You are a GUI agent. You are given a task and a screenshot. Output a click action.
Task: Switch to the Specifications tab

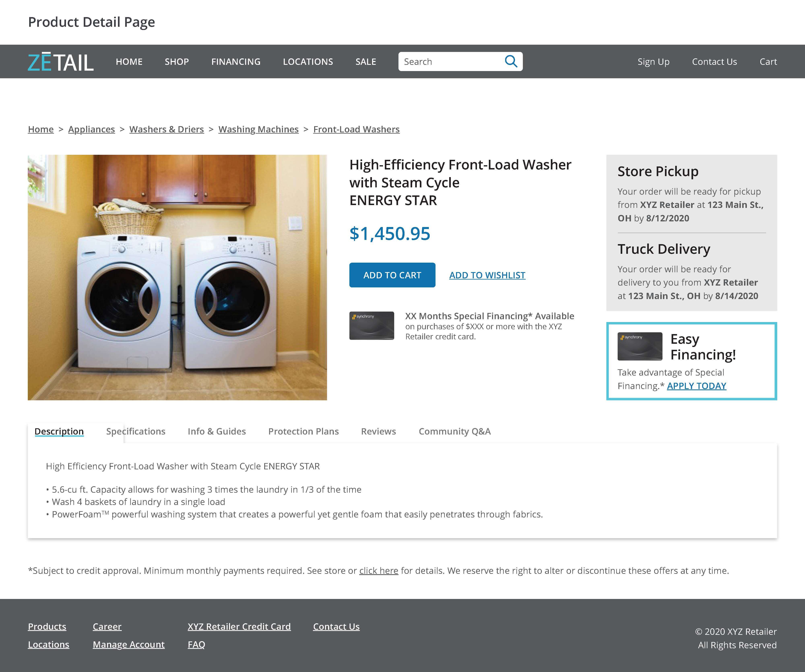[x=136, y=431]
